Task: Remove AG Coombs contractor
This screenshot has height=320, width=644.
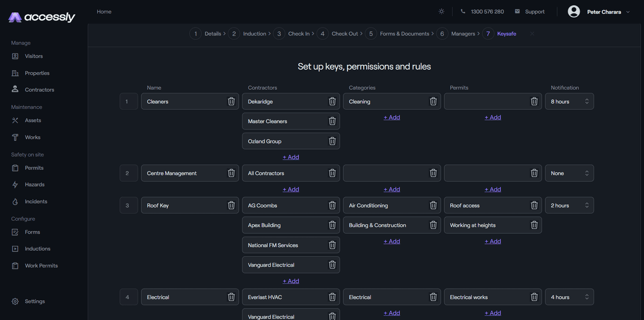Action: pos(332,205)
